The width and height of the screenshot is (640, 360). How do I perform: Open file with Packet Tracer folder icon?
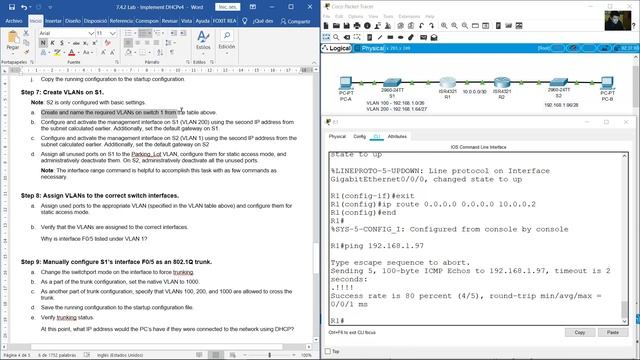click(336, 26)
